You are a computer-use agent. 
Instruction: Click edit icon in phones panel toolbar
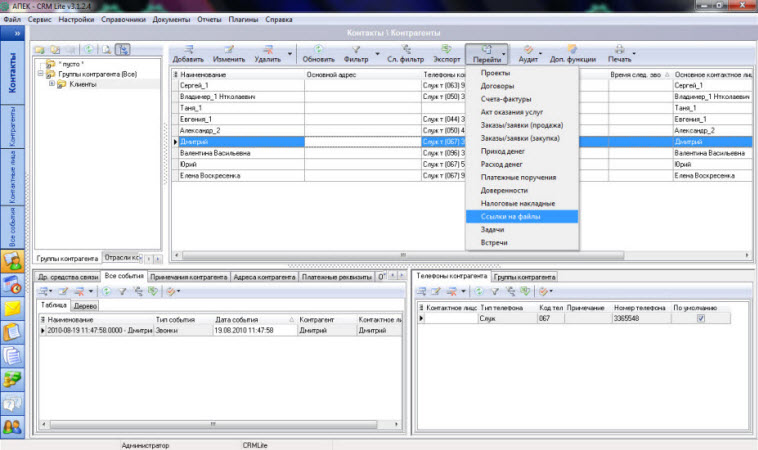coord(436,291)
